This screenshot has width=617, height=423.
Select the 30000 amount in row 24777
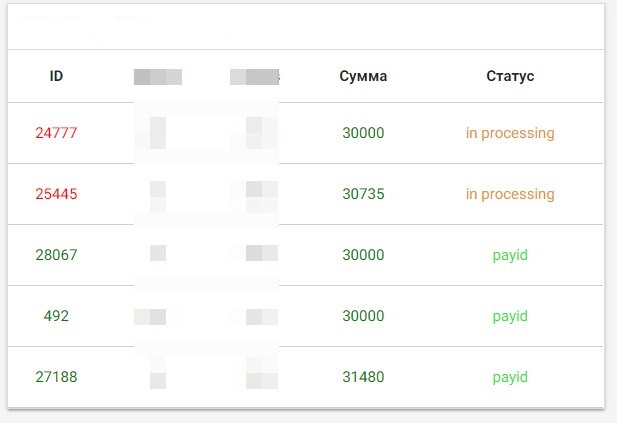(363, 133)
